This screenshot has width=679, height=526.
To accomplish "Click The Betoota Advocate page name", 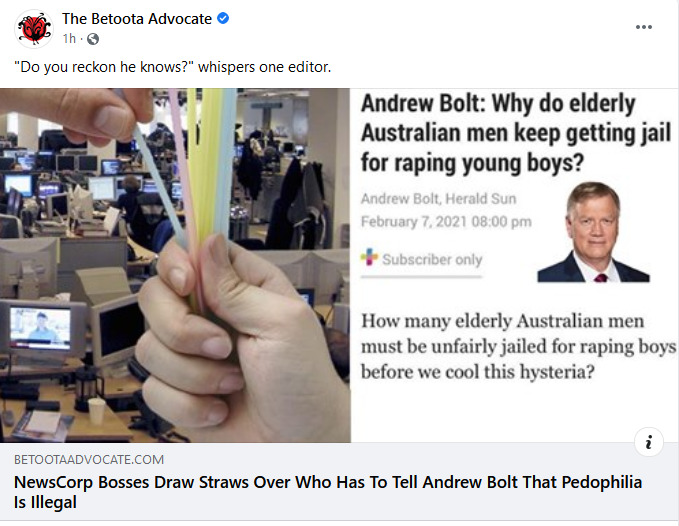I will [x=137, y=19].
